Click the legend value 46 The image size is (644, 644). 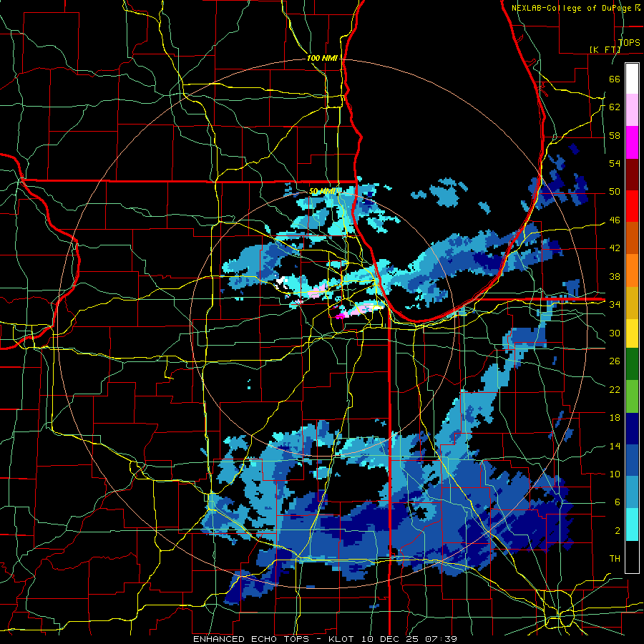coord(615,220)
